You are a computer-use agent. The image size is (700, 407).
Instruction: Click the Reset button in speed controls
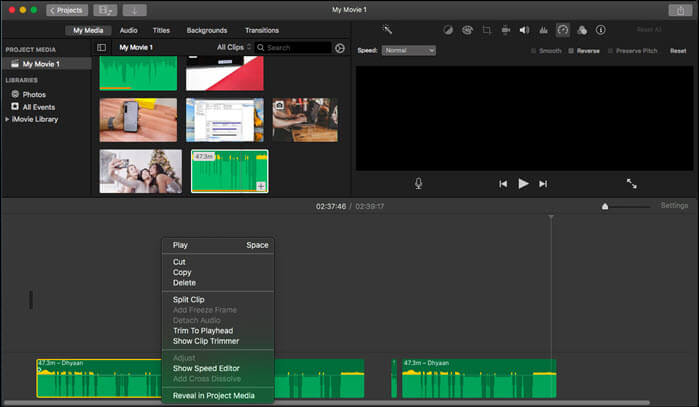(677, 50)
